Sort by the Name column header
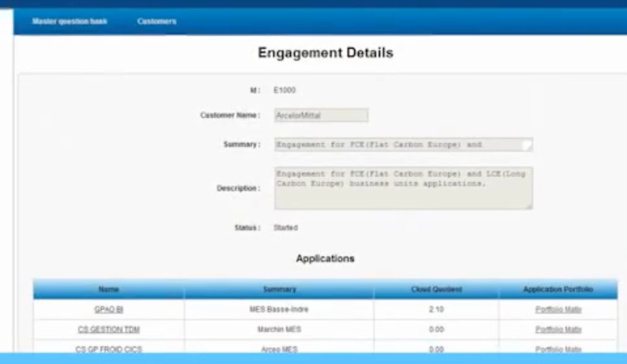The height and width of the screenshot is (364, 627). point(109,289)
